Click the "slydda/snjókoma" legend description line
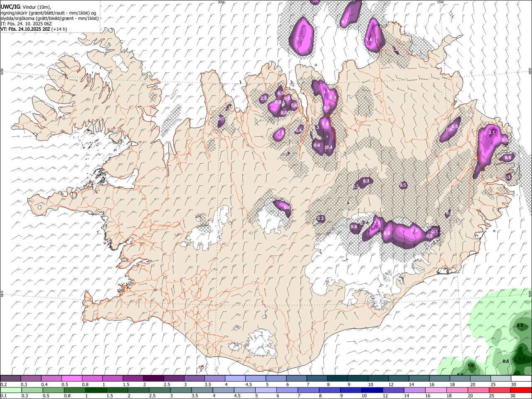This screenshot has height=399, width=532. tap(49, 18)
